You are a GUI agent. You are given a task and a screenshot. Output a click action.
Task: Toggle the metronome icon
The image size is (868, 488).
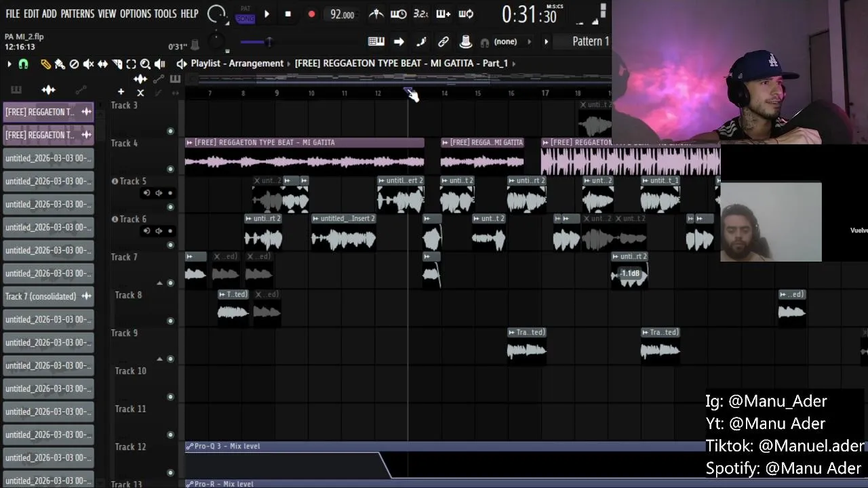tap(376, 14)
